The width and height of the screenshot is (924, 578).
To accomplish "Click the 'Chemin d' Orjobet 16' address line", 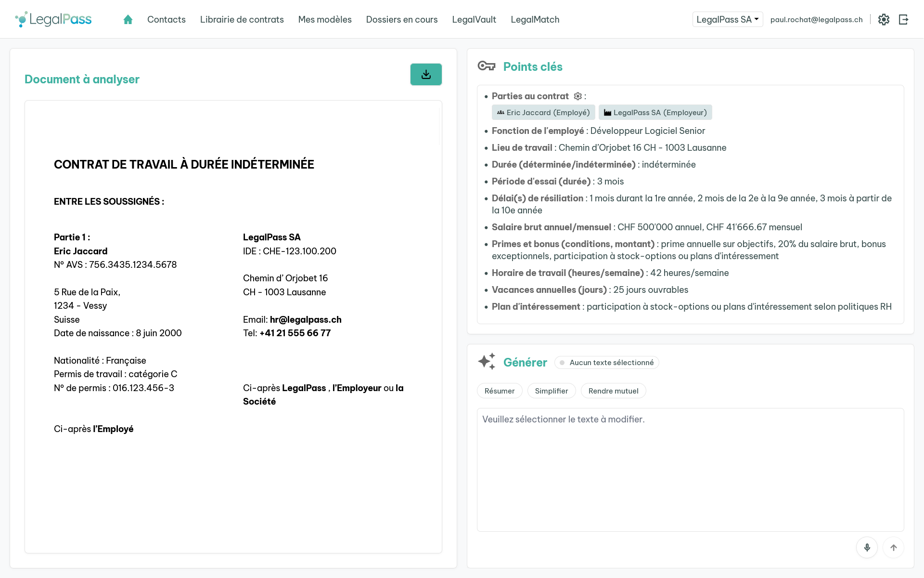I will point(285,278).
